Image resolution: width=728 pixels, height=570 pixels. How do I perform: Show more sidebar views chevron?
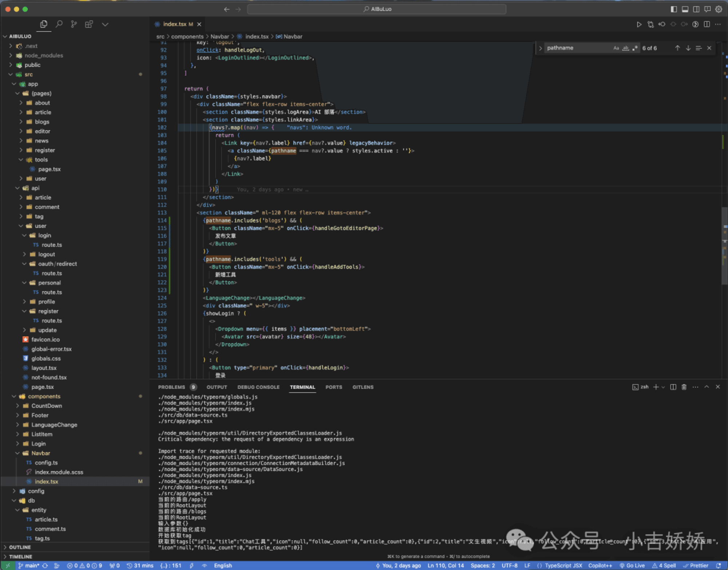click(x=105, y=24)
